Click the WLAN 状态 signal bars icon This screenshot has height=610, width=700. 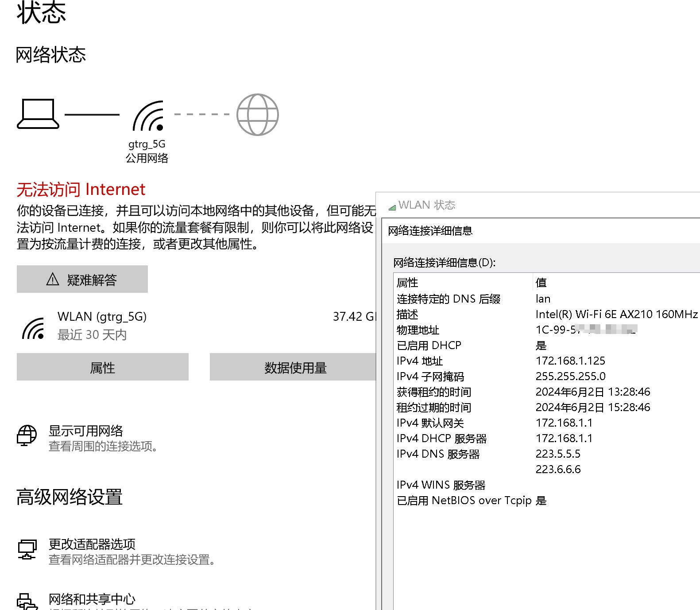392,206
